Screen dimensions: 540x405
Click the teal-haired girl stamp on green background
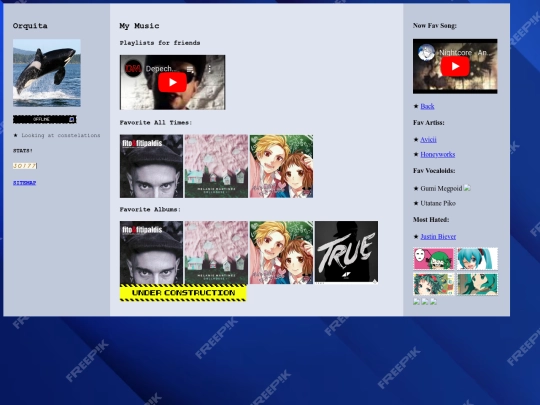477,284
